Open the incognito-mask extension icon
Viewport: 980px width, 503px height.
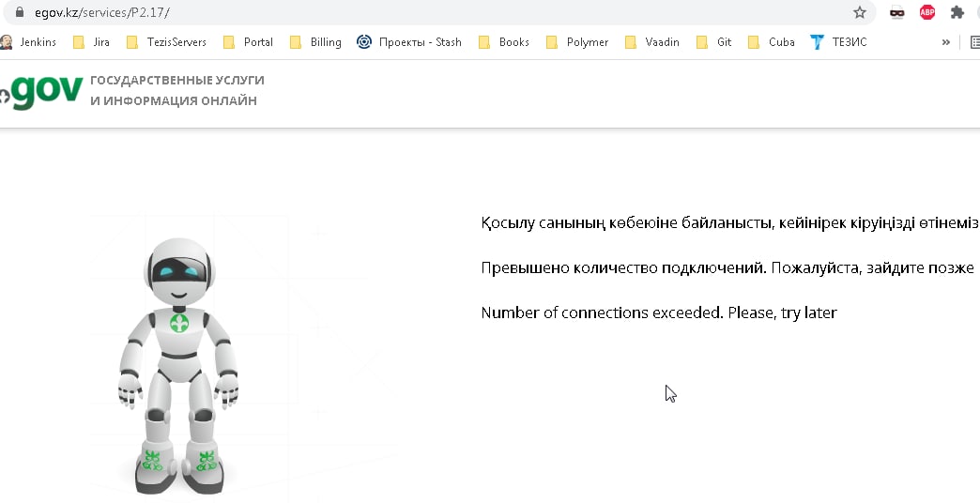[896, 12]
